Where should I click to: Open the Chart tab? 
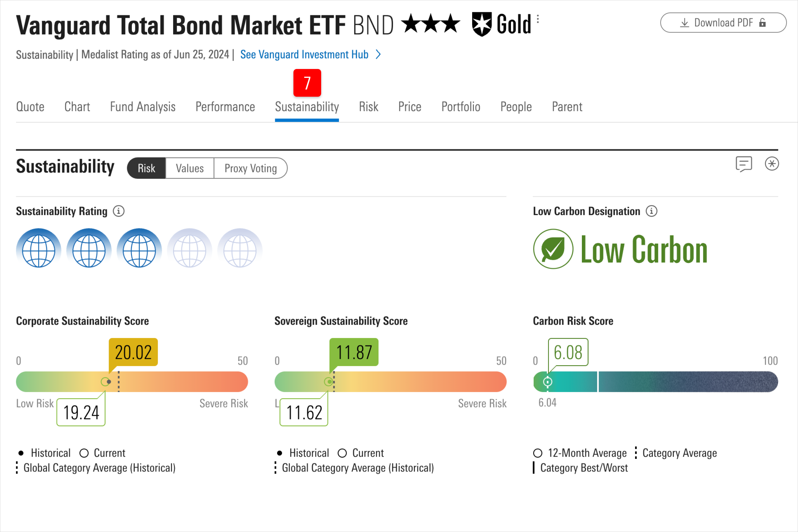tap(77, 107)
